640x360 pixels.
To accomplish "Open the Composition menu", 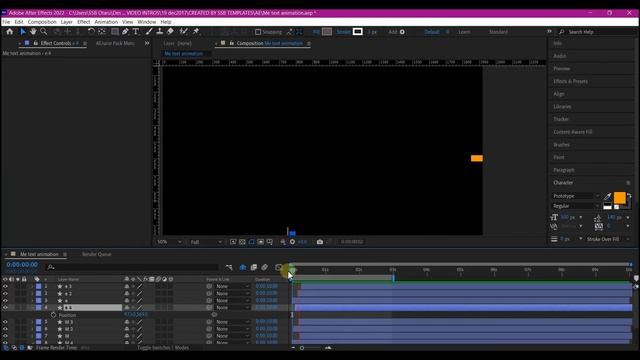I will pyautogui.click(x=42, y=22).
